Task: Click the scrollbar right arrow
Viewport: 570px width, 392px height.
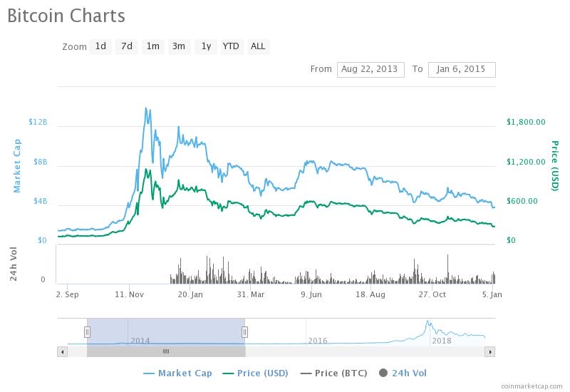Action: (x=490, y=351)
